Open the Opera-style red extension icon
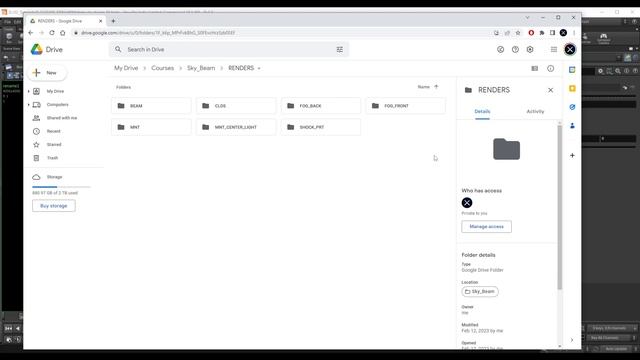Screen dimensions: 640x360 (531, 33)
